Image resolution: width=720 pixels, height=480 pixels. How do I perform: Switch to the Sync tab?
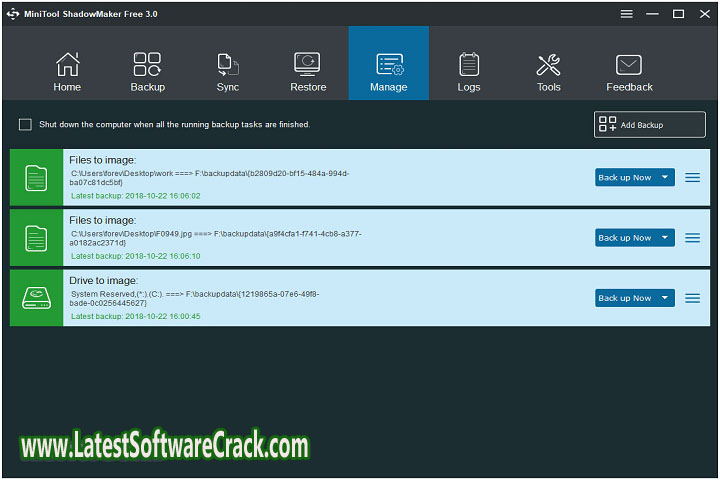(228, 72)
